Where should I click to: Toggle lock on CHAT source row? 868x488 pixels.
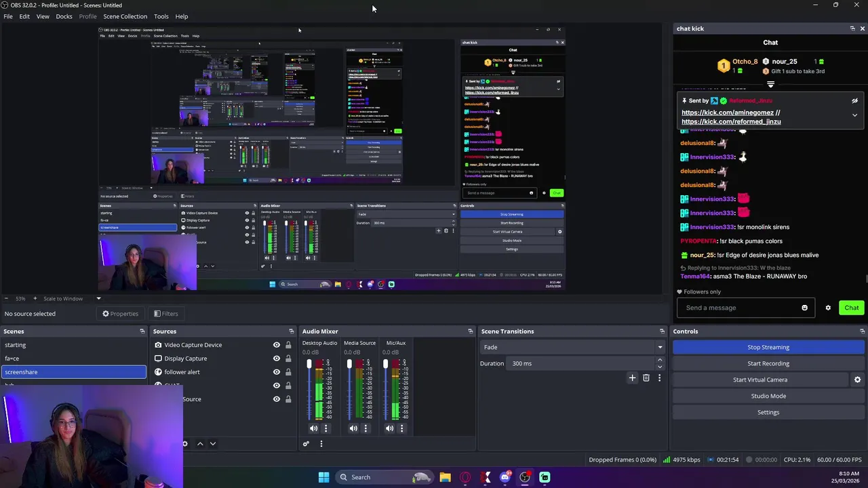click(288, 386)
